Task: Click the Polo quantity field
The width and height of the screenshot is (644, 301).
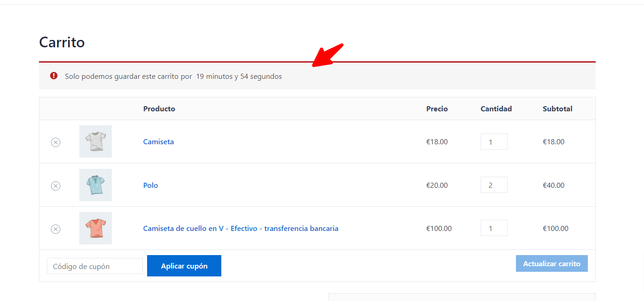Action: click(494, 185)
